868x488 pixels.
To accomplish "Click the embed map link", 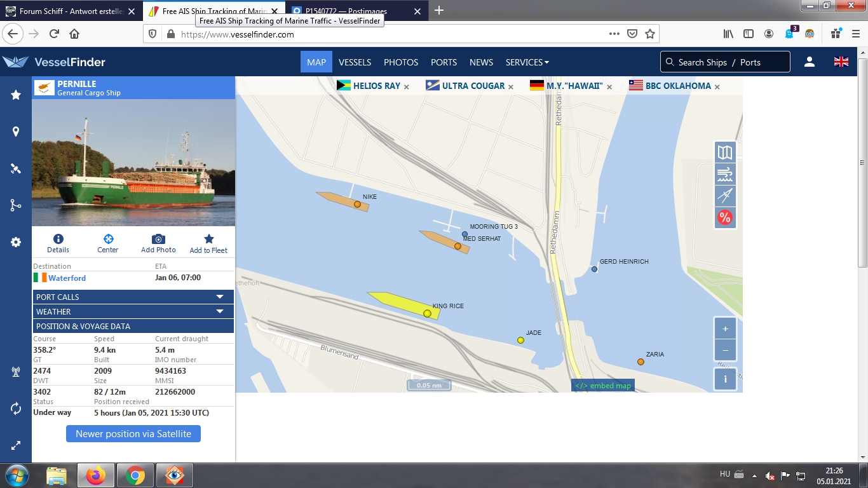I will click(x=603, y=386).
